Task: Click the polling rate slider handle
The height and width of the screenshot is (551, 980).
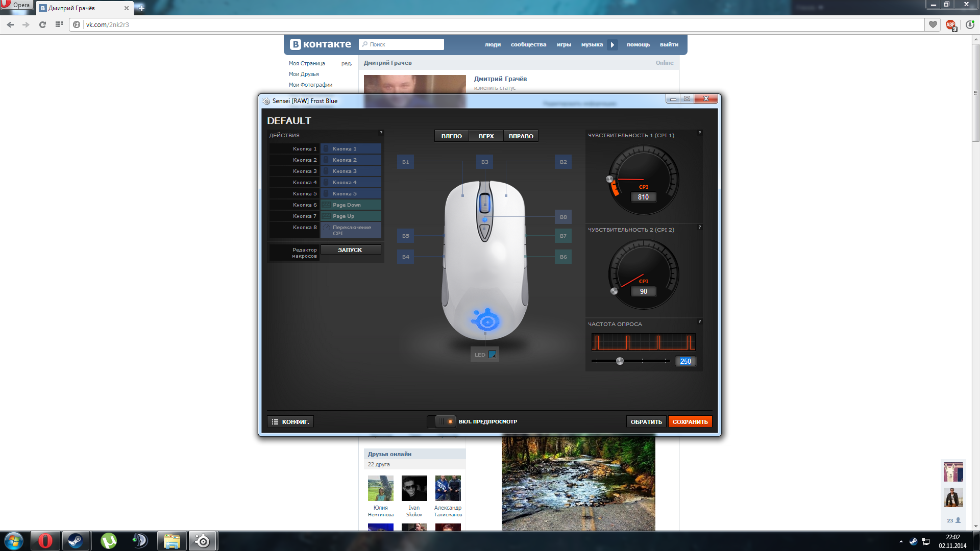Action: click(620, 361)
